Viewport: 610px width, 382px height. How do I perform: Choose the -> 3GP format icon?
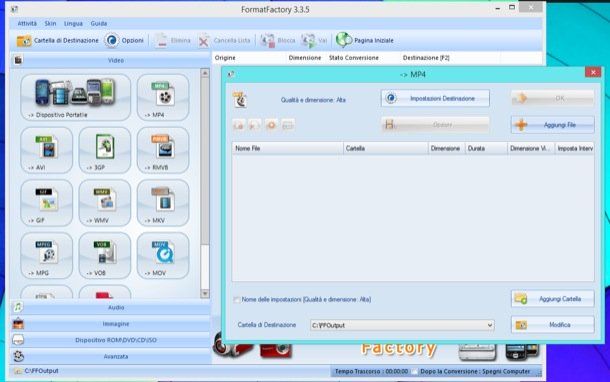[105, 150]
